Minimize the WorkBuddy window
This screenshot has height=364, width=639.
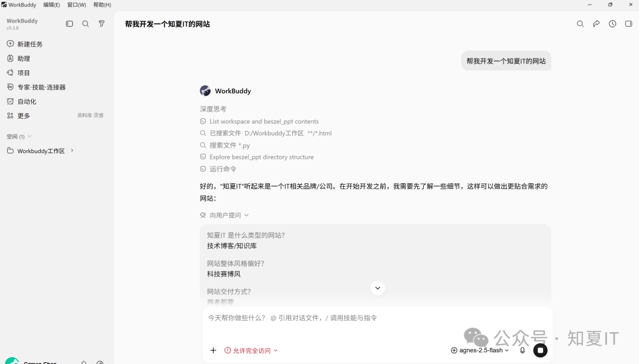(x=589, y=5)
